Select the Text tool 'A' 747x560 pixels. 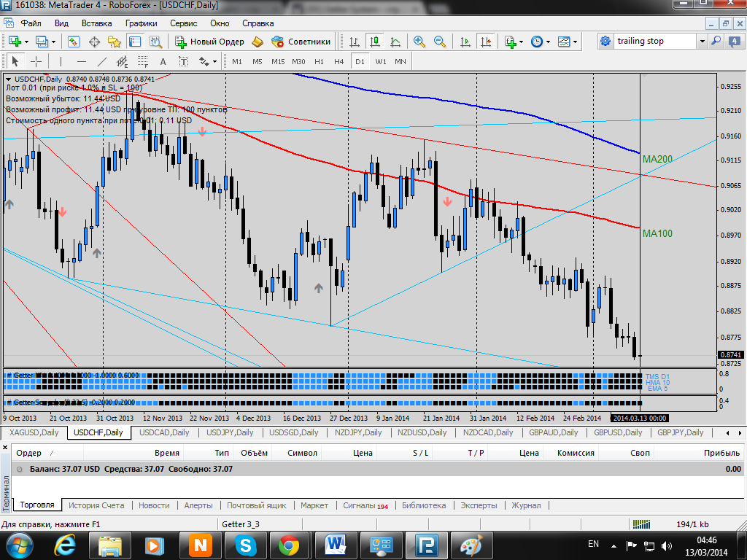(x=163, y=61)
